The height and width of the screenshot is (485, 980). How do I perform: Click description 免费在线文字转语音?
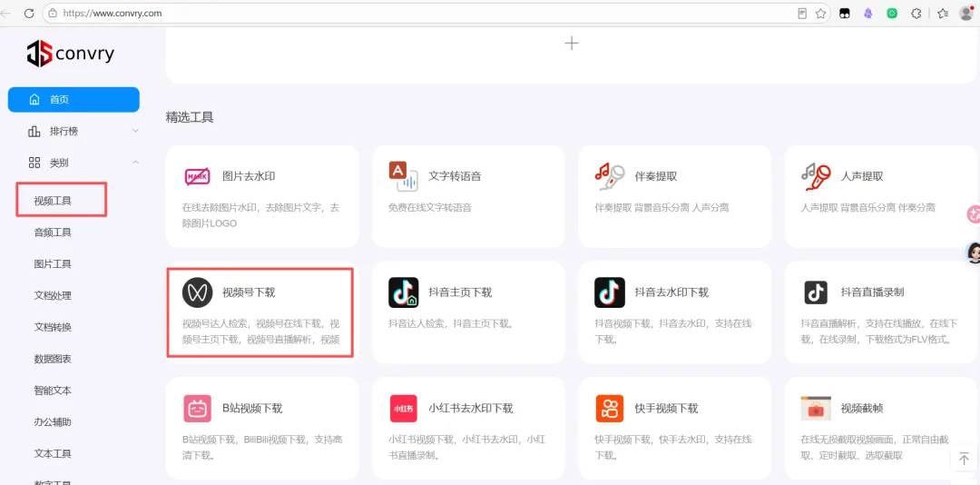[x=430, y=208]
